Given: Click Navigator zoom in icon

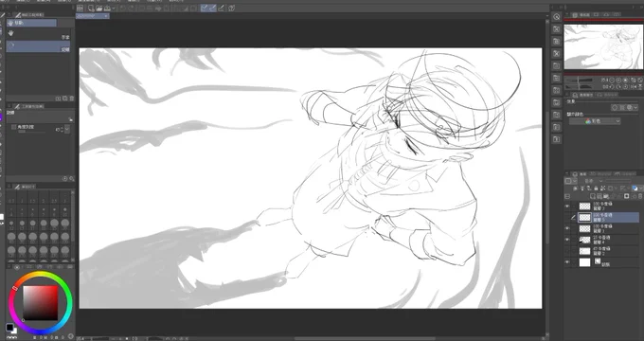Looking at the screenshot, I should (618, 81).
